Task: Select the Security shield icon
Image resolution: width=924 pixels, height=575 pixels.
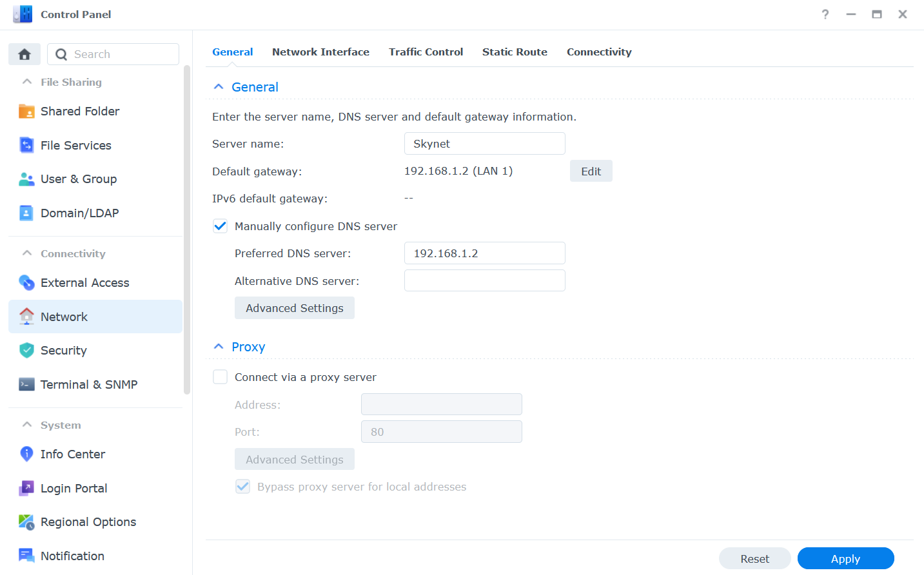Action: pyautogui.click(x=26, y=350)
